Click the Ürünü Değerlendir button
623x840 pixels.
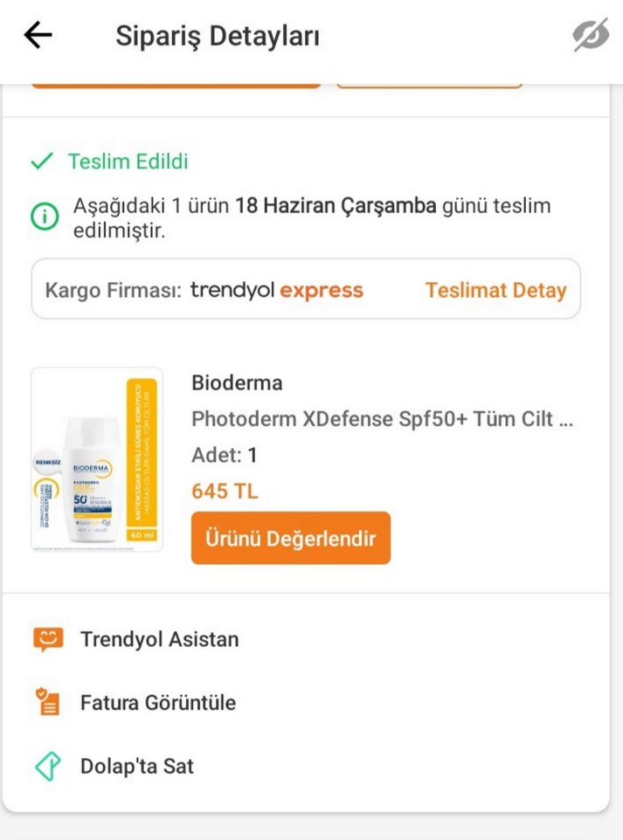click(x=290, y=538)
